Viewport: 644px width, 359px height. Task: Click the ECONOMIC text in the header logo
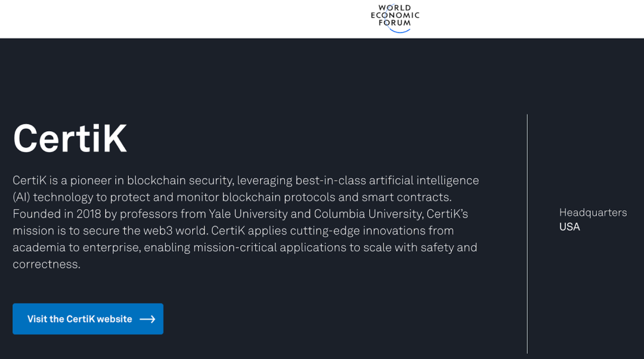395,14
